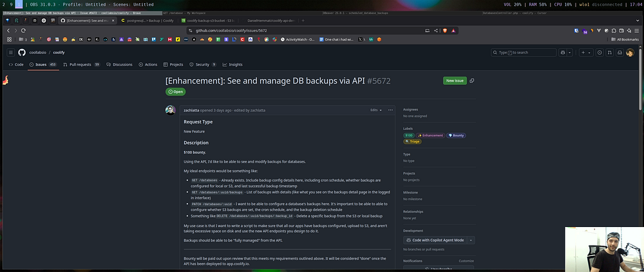Open the Discussions tab
The height and width of the screenshot is (272, 644).
click(119, 64)
